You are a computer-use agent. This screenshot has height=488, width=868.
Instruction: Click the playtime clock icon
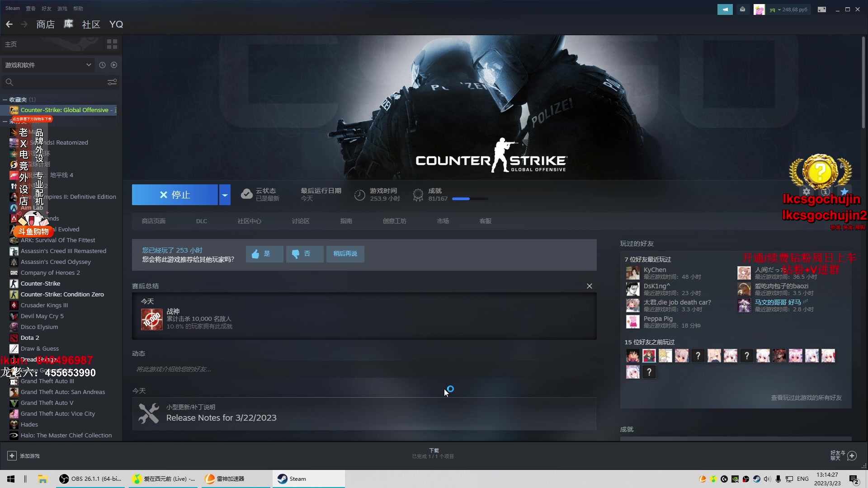(x=359, y=195)
